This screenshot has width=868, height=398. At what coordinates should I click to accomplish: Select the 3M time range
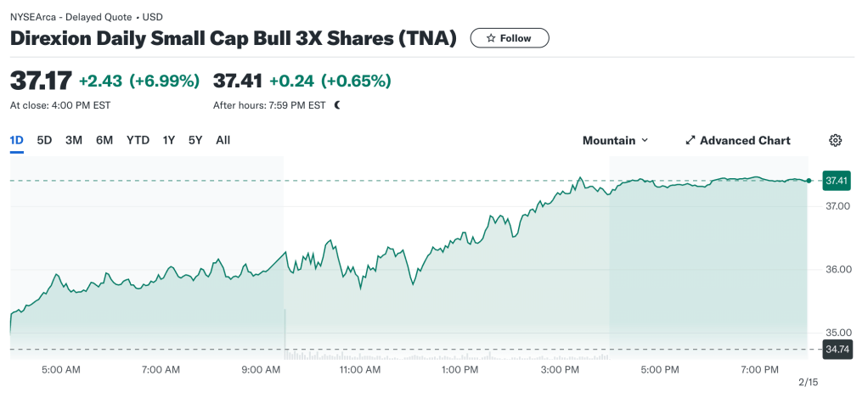point(74,140)
